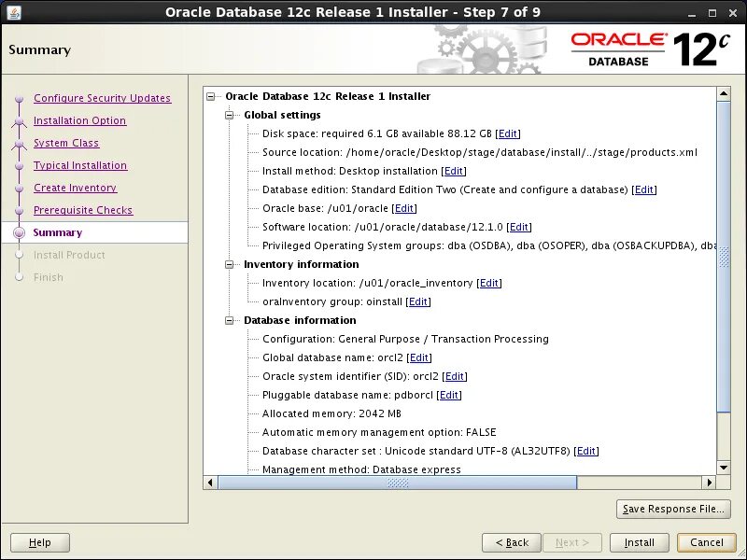This screenshot has width=747, height=560.
Task: Edit the Software location path
Action: click(519, 227)
